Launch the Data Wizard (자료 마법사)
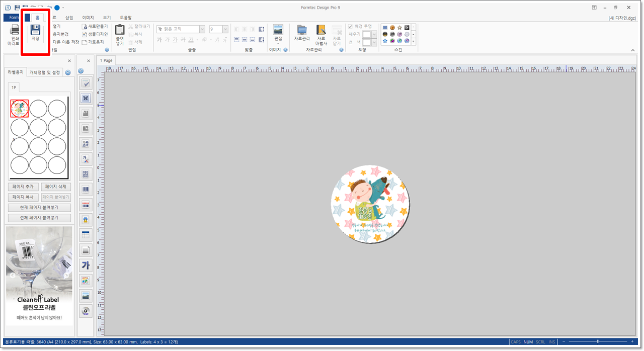Screen dimensions: 644x351 pyautogui.click(x=321, y=35)
